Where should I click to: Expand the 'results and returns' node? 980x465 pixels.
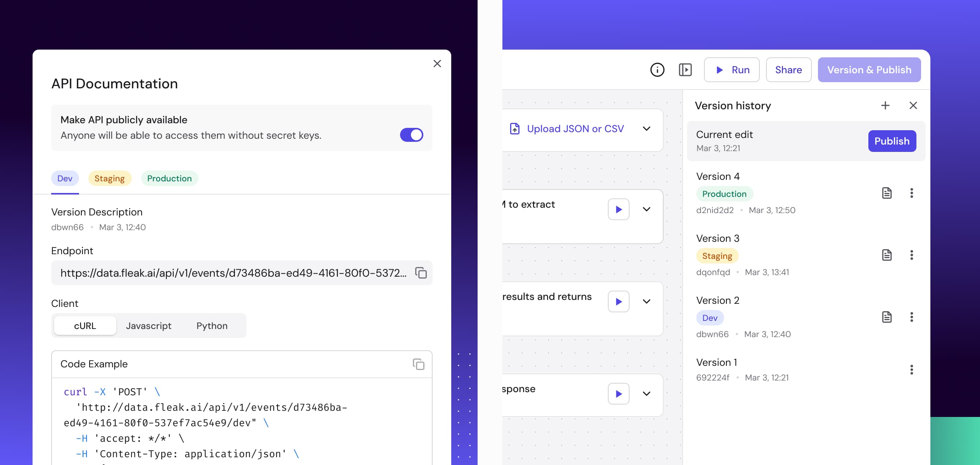point(646,301)
